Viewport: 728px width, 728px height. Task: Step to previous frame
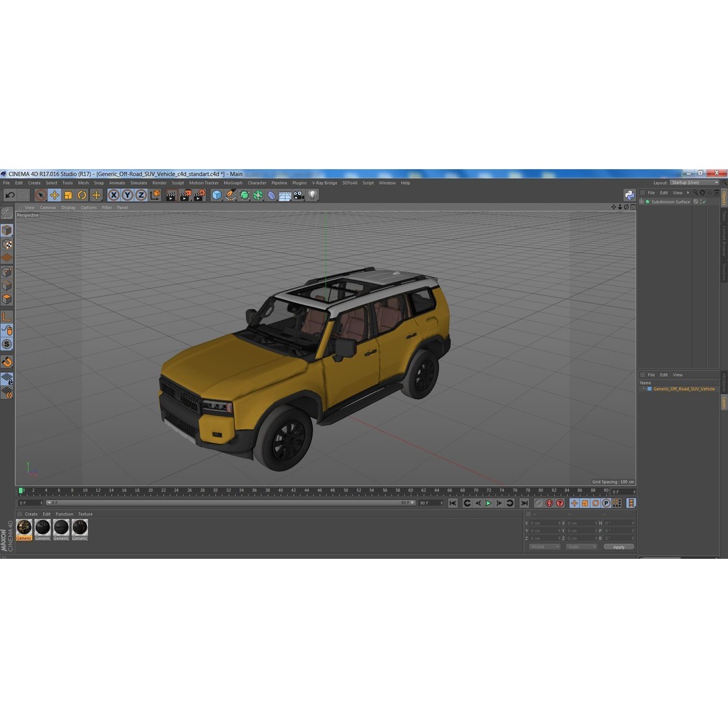pyautogui.click(x=478, y=504)
